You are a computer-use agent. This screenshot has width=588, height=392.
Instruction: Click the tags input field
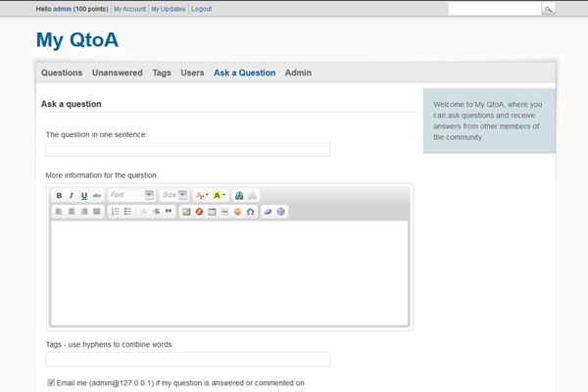click(x=188, y=359)
